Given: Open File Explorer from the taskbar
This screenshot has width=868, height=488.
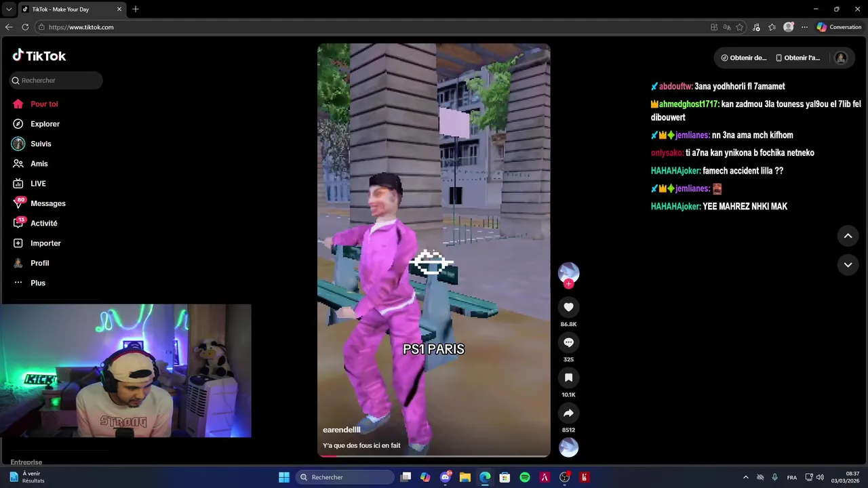Looking at the screenshot, I should tap(465, 477).
